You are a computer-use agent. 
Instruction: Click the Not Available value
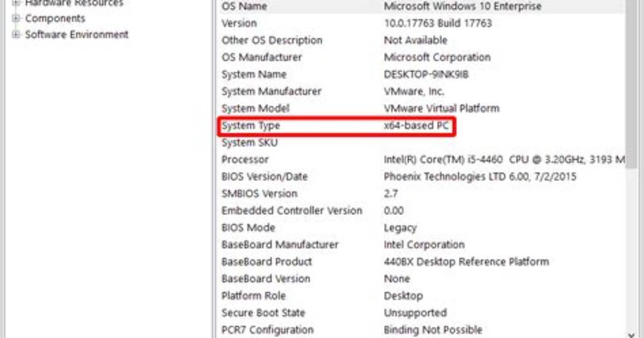[x=415, y=40]
